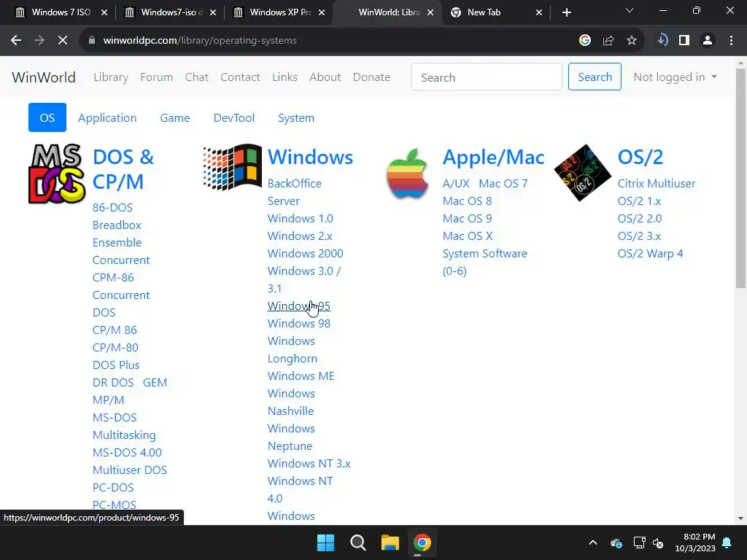Click the Google icon in the address bar
This screenshot has height=560, width=747.
pos(585,41)
